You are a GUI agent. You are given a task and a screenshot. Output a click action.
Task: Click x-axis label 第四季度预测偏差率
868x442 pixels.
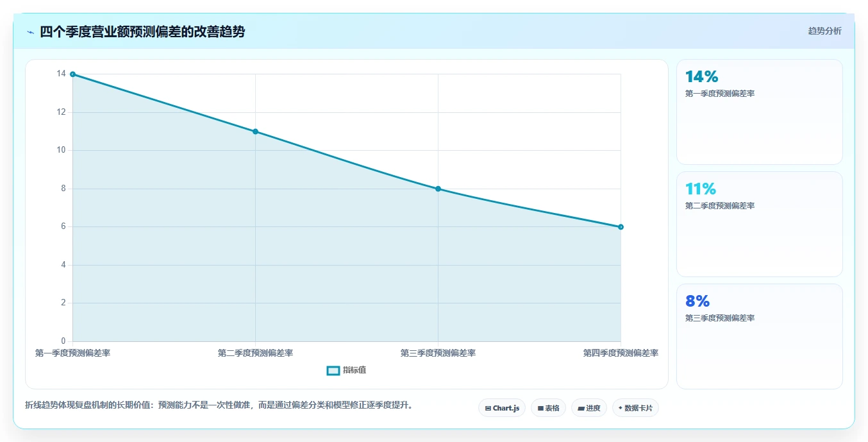[x=621, y=353]
